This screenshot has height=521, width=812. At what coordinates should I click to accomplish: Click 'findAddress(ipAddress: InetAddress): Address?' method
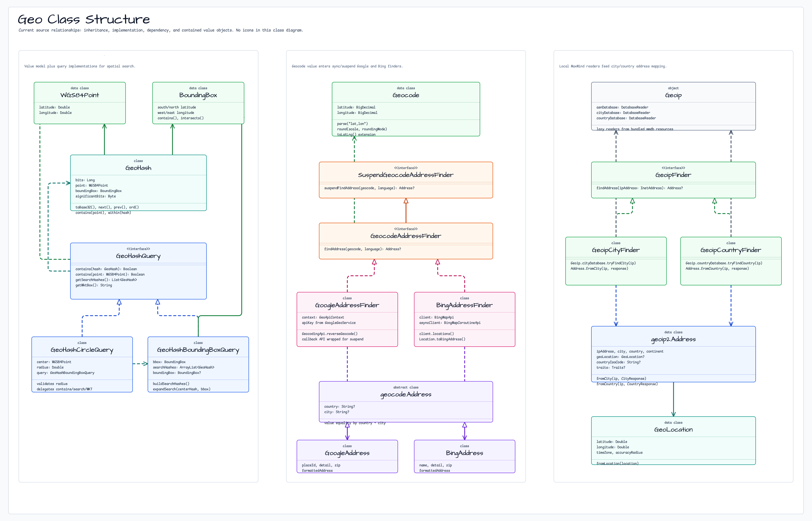640,188
